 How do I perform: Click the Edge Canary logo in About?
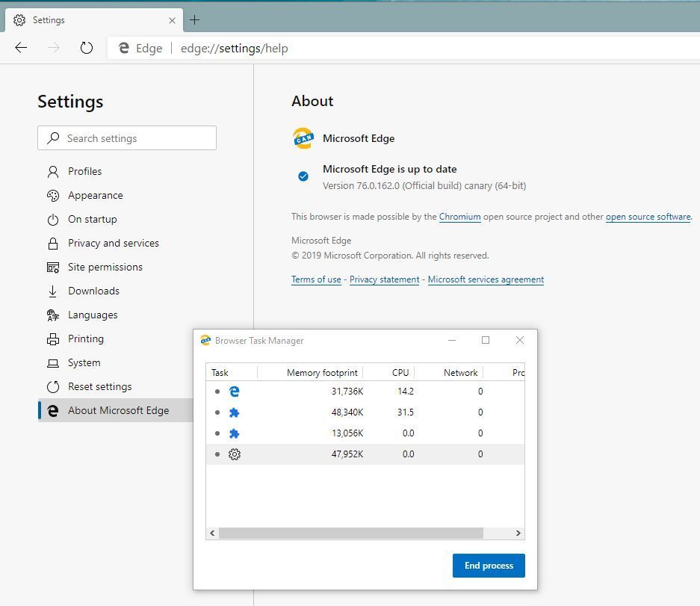click(303, 138)
